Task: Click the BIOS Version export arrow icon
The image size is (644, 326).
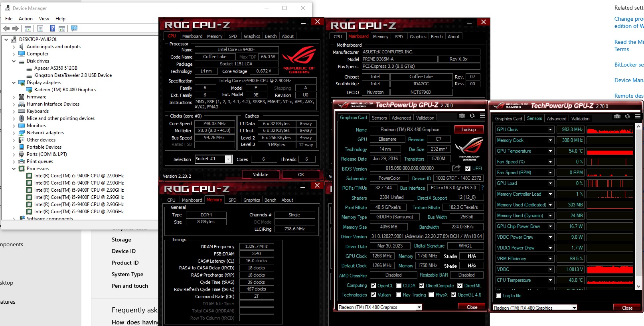Action: (x=456, y=168)
